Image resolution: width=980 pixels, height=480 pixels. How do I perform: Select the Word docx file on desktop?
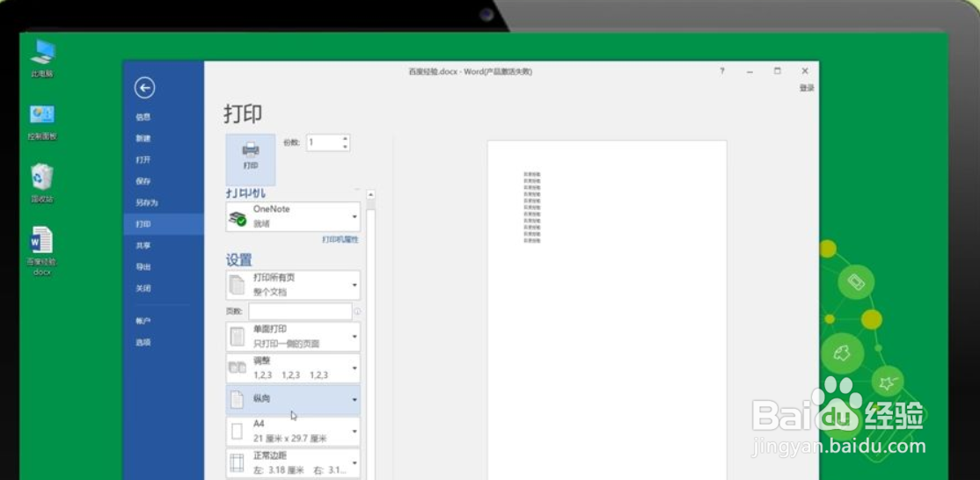pos(42,251)
